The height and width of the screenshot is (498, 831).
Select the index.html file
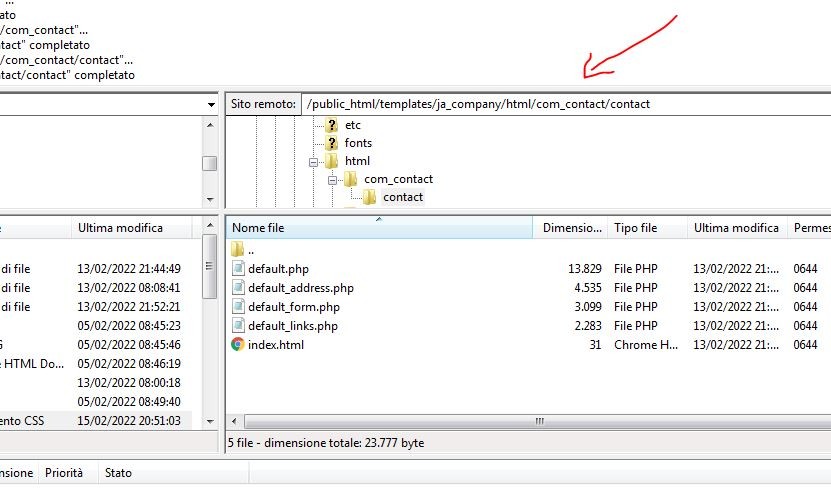coord(276,345)
